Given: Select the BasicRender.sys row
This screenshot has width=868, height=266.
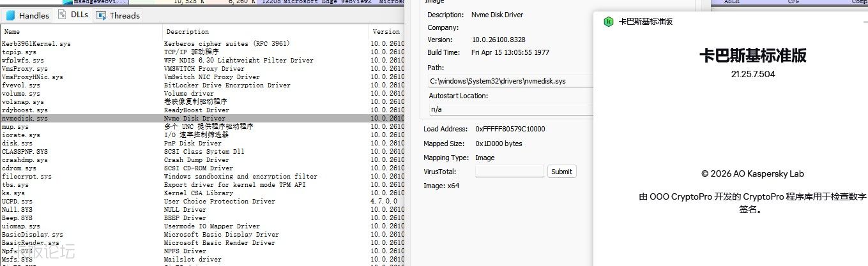Looking at the screenshot, I should tap(202, 242).
